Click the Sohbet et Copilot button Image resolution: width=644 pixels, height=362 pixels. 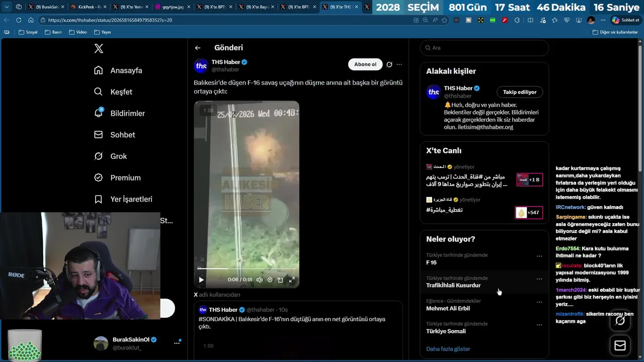(x=625, y=20)
